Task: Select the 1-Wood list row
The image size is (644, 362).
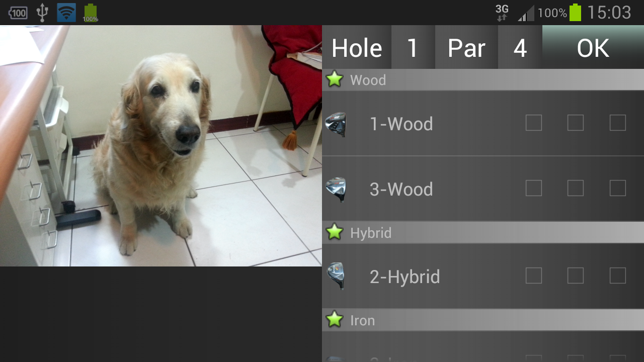Action: pyautogui.click(x=483, y=123)
